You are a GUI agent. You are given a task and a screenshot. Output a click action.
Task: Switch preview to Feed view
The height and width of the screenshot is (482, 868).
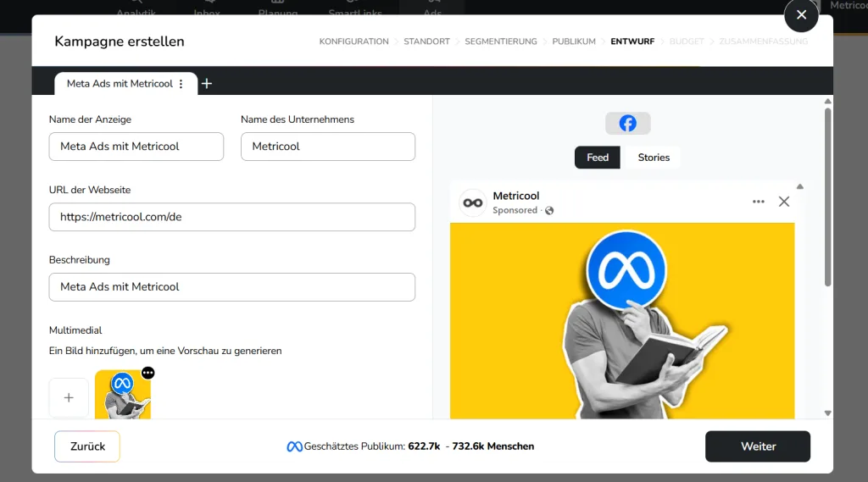pyautogui.click(x=598, y=158)
